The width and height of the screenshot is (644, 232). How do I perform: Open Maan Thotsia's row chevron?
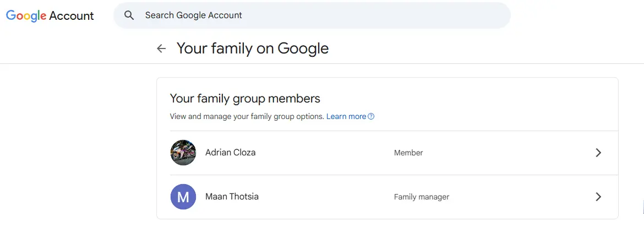(598, 197)
